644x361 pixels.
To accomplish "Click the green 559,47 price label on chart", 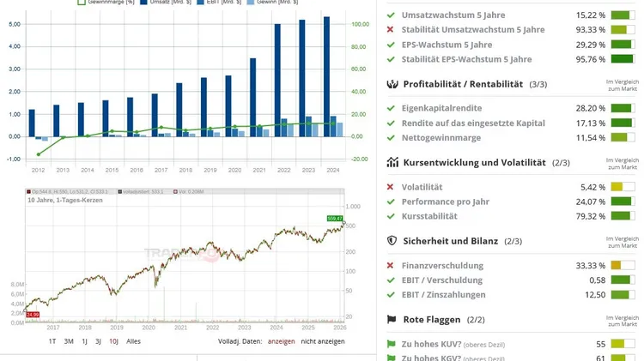I will [x=335, y=219].
